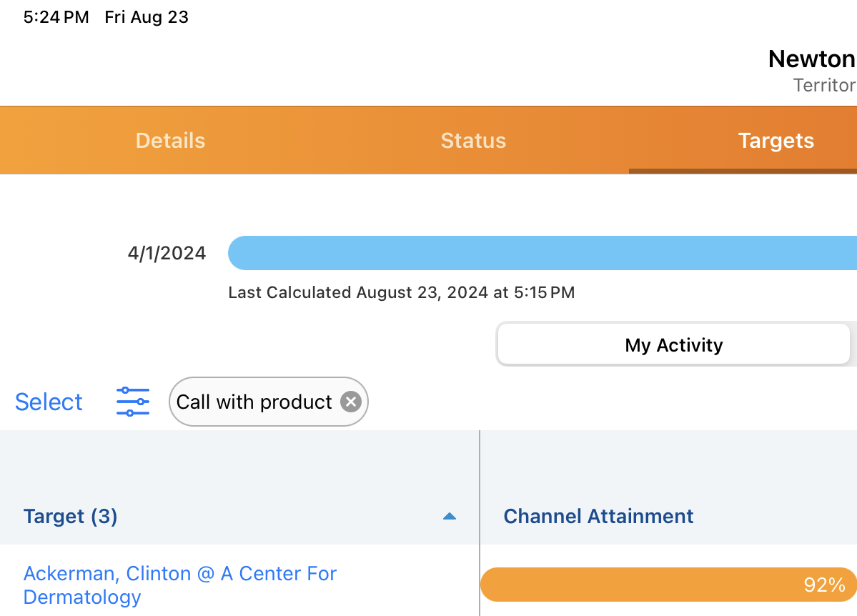Sort by the Target (3) column header

coord(70,516)
